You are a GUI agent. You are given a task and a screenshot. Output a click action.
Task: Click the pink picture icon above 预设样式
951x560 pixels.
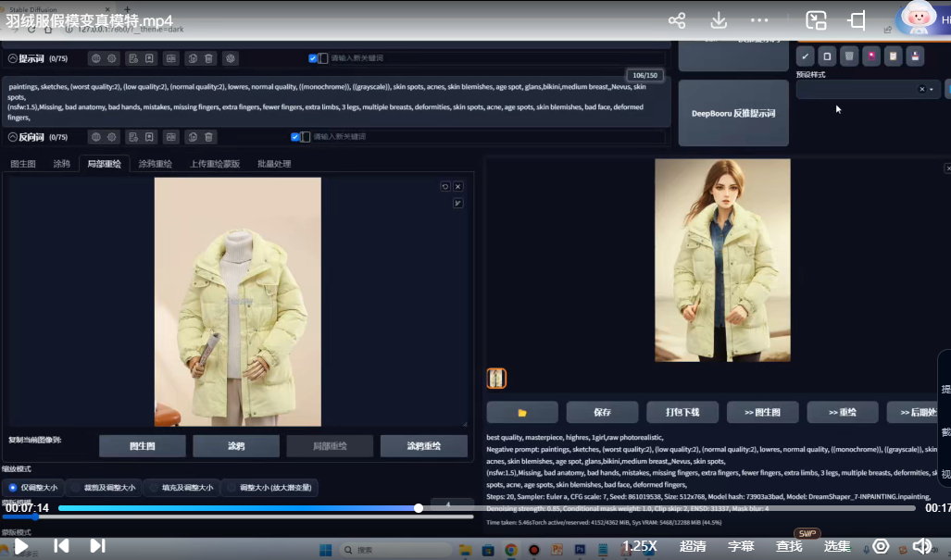point(871,56)
